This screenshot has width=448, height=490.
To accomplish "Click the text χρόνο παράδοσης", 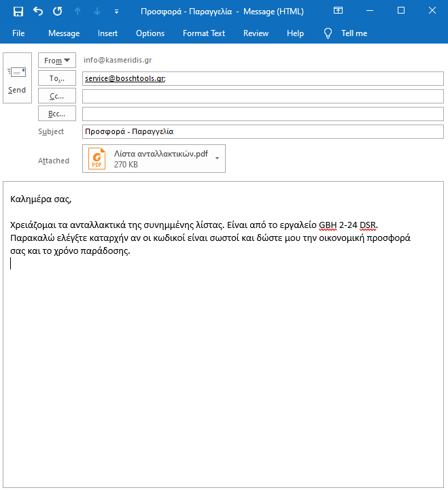I will pyautogui.click(x=91, y=251).
